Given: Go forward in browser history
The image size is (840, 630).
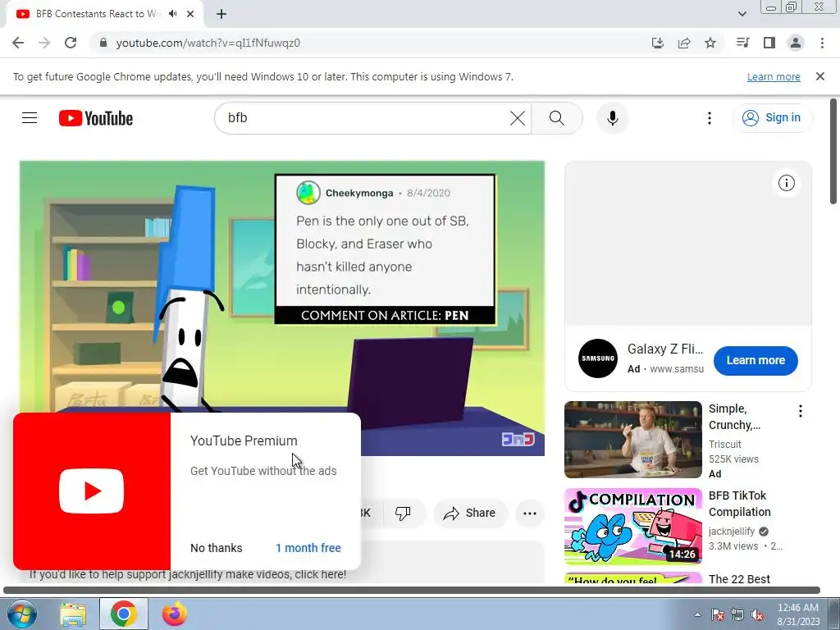Looking at the screenshot, I should click(44, 43).
